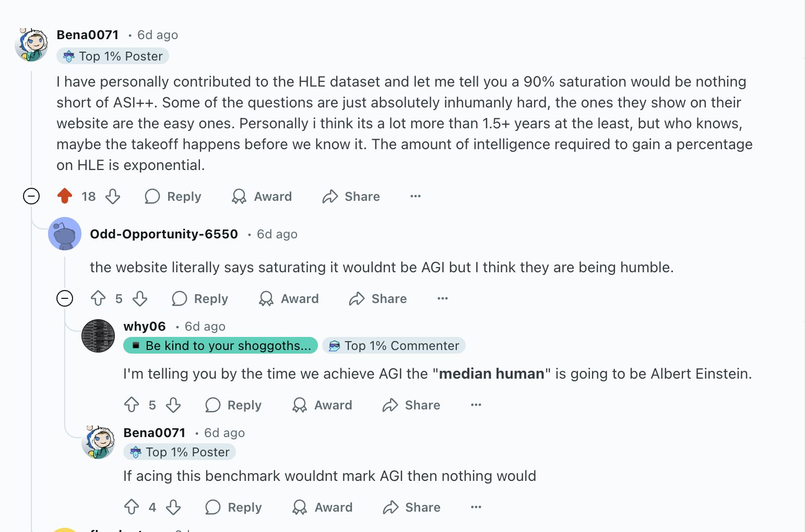Downvote why06's median human comment
Image resolution: width=805 pixels, height=532 pixels.
(173, 405)
